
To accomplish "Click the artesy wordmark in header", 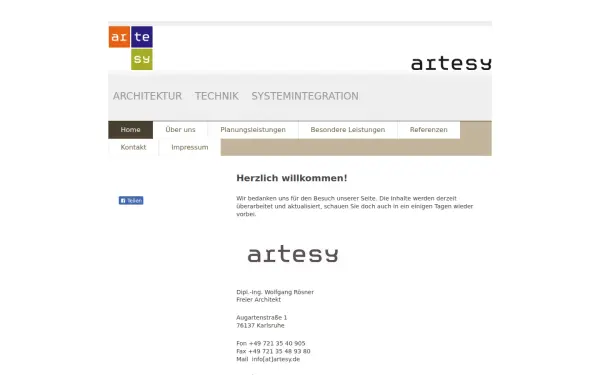I will pos(451,64).
